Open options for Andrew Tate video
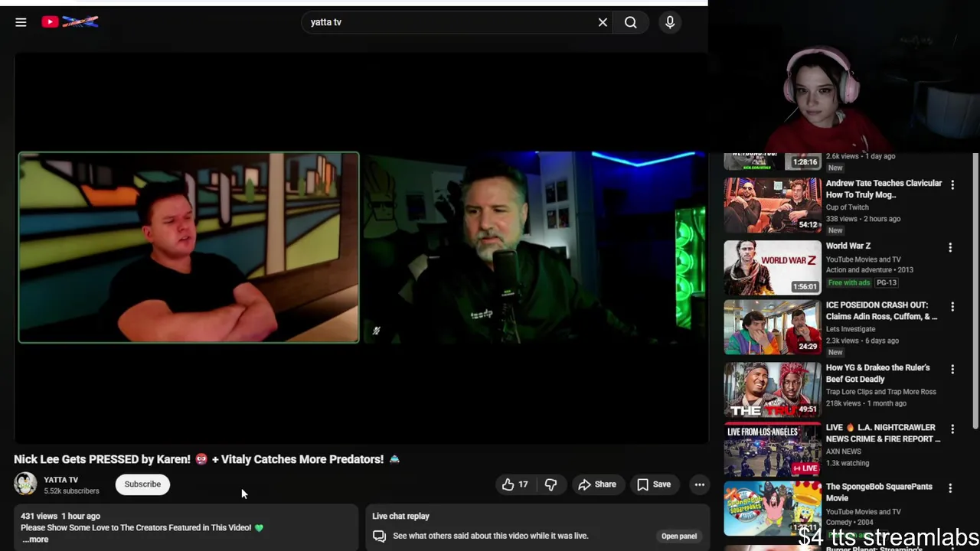Viewport: 980px width, 551px height. click(x=952, y=185)
